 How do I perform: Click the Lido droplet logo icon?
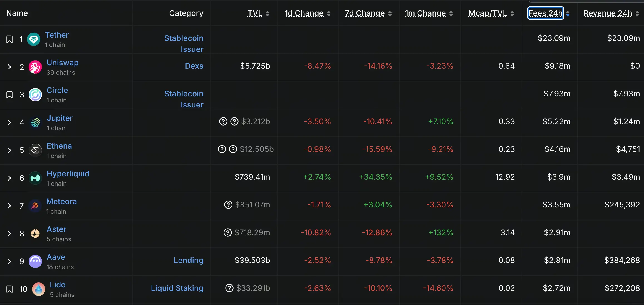[39, 289]
